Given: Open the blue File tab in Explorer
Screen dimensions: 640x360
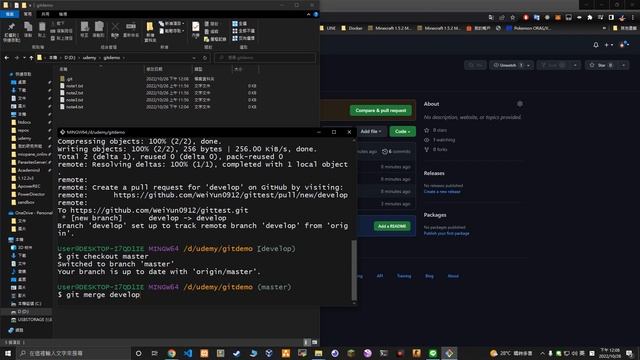Looking at the screenshot, I should (9, 14).
